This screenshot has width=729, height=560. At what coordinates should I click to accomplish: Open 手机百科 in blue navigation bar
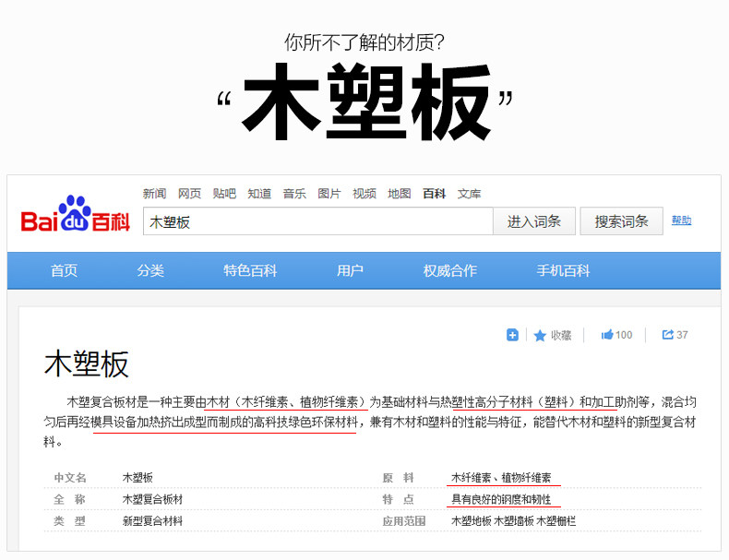tap(563, 270)
